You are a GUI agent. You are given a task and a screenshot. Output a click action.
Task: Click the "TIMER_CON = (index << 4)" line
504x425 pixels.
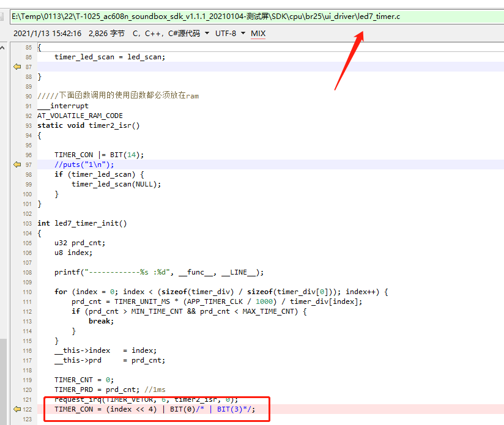pyautogui.click(x=155, y=409)
